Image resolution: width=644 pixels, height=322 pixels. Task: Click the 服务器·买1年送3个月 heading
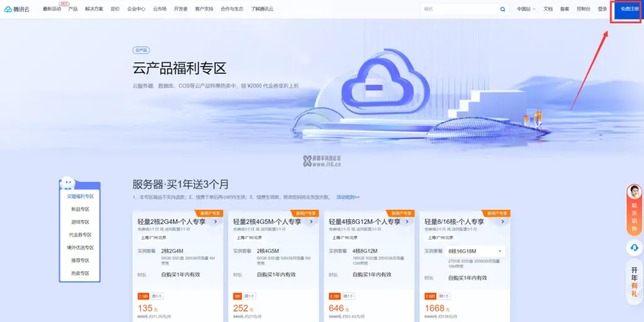pyautogui.click(x=180, y=184)
